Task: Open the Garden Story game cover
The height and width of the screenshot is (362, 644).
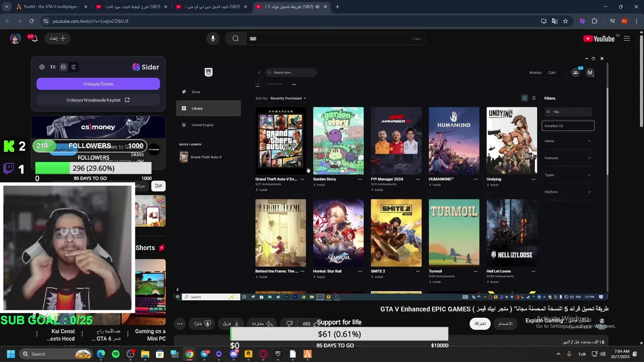Action: (x=338, y=141)
